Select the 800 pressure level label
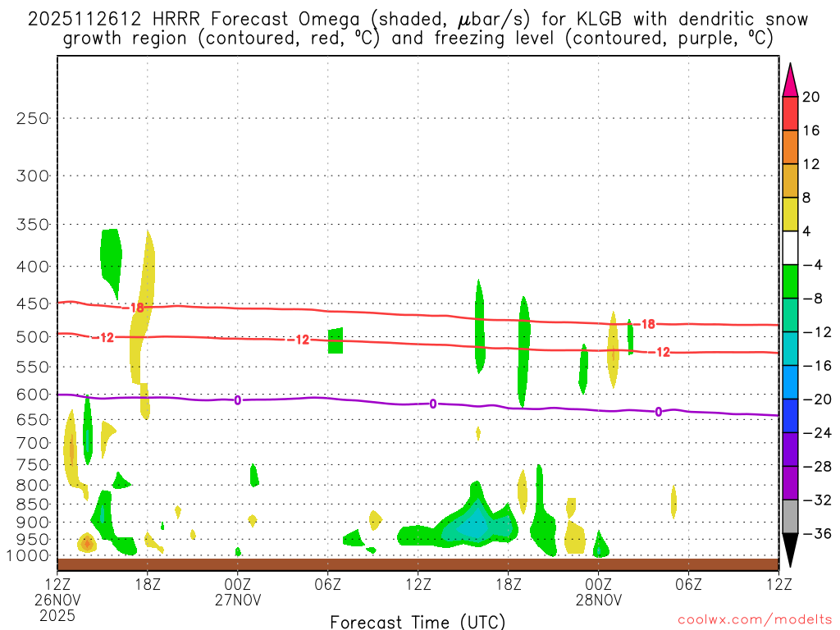The image size is (840, 630). (x=33, y=486)
